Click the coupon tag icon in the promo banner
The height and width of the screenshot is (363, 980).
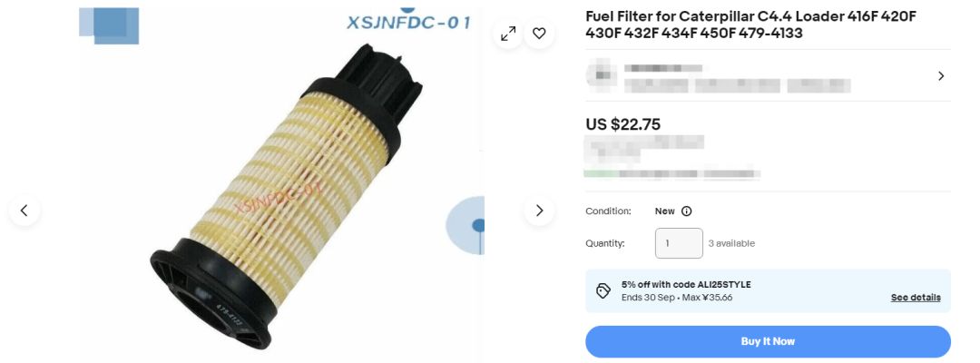click(603, 291)
